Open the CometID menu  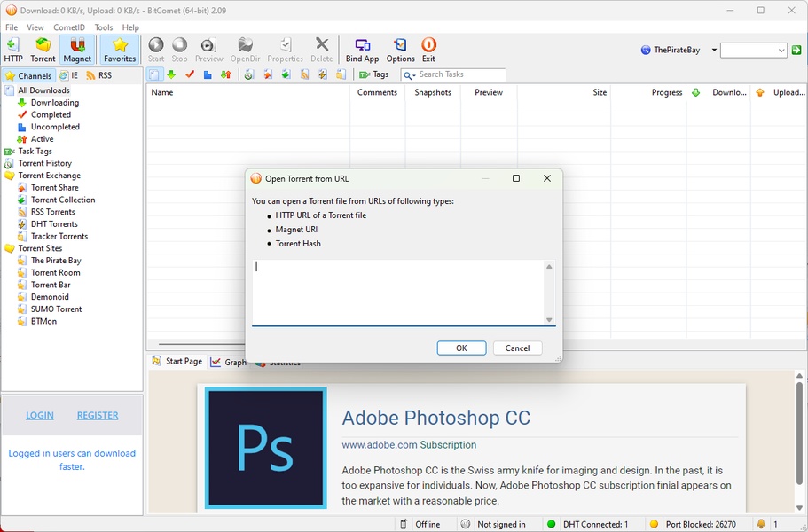pyautogui.click(x=68, y=27)
